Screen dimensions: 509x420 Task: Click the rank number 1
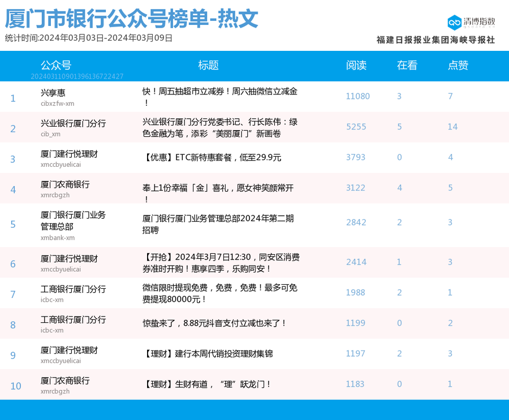pos(13,98)
